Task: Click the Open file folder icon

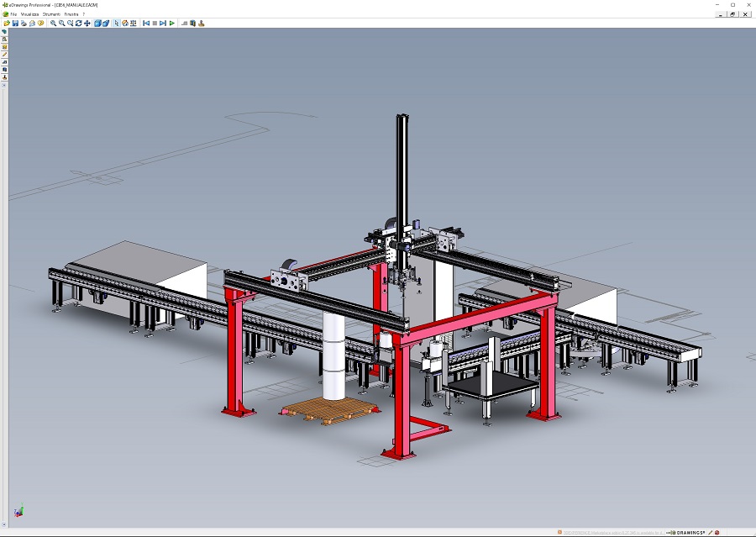Action: click(7, 24)
